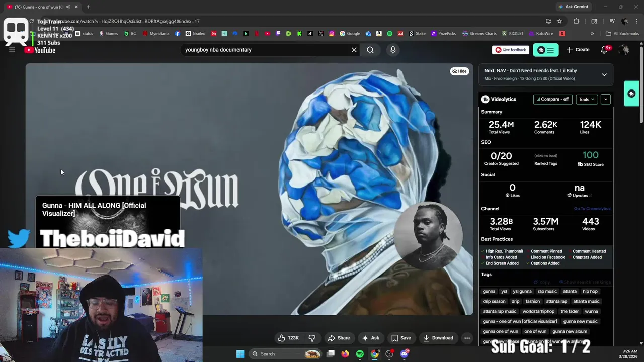Viewport: 644px width, 362px height.
Task: Share the video
Action: pyautogui.click(x=339, y=338)
